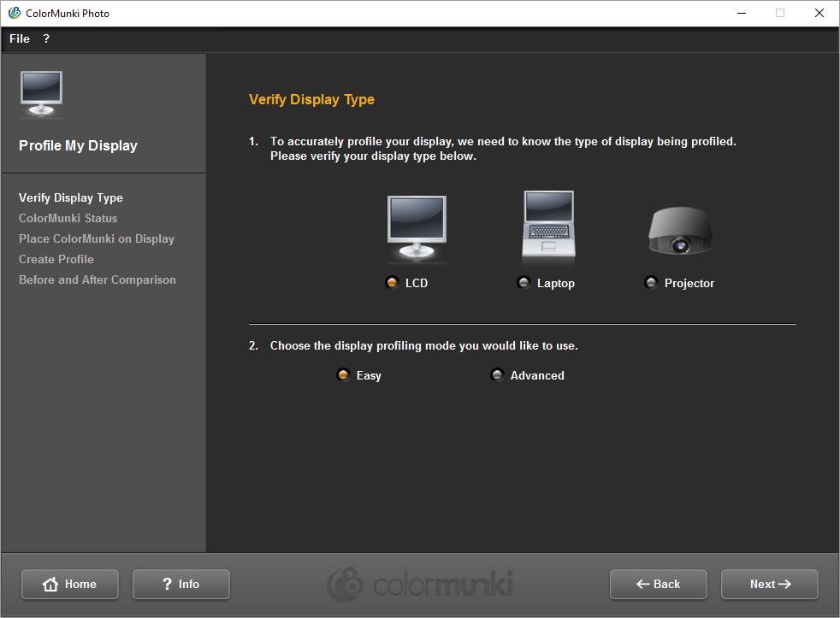Screen dimensions: 840x618
Task: Click the Laptop computer icon
Action: [547, 226]
